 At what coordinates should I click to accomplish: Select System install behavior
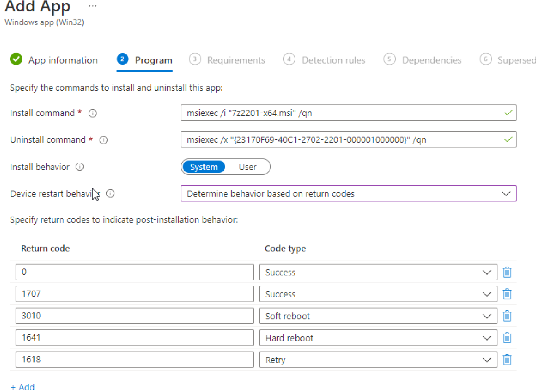(x=204, y=167)
